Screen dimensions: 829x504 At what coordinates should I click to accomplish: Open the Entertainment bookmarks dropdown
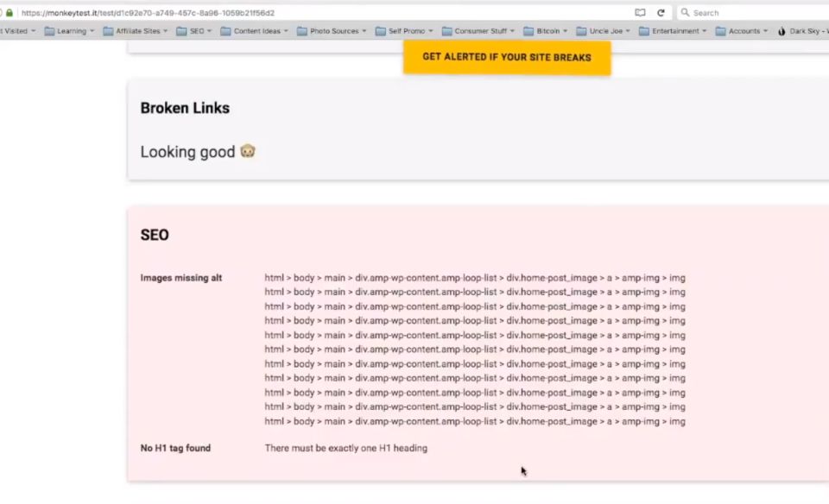(704, 31)
